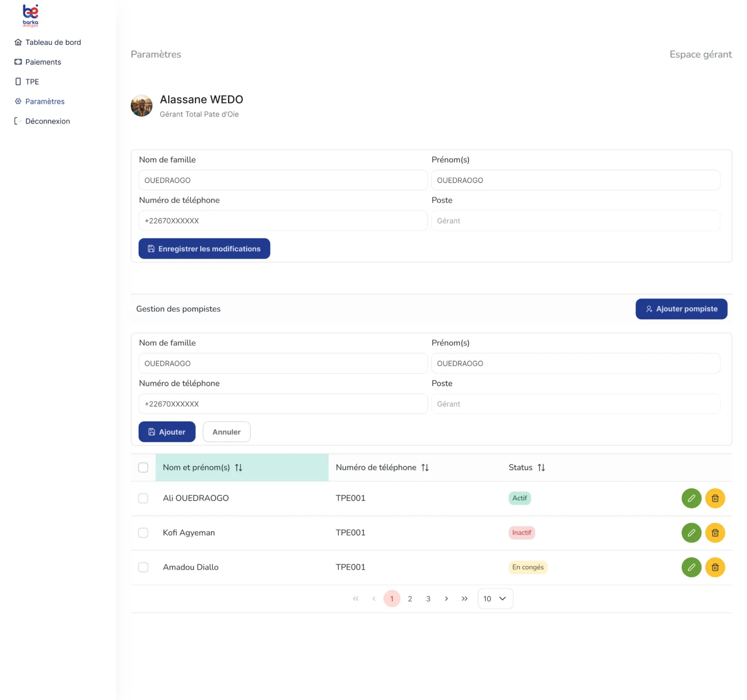Viewport: 747px width, 700px height.
Task: Go to page 3
Action: (x=428, y=599)
